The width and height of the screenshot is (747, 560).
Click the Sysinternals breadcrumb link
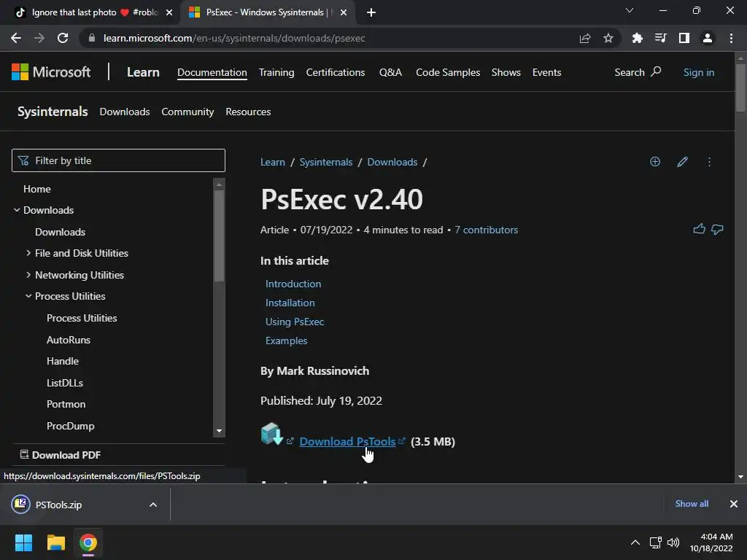pyautogui.click(x=326, y=162)
